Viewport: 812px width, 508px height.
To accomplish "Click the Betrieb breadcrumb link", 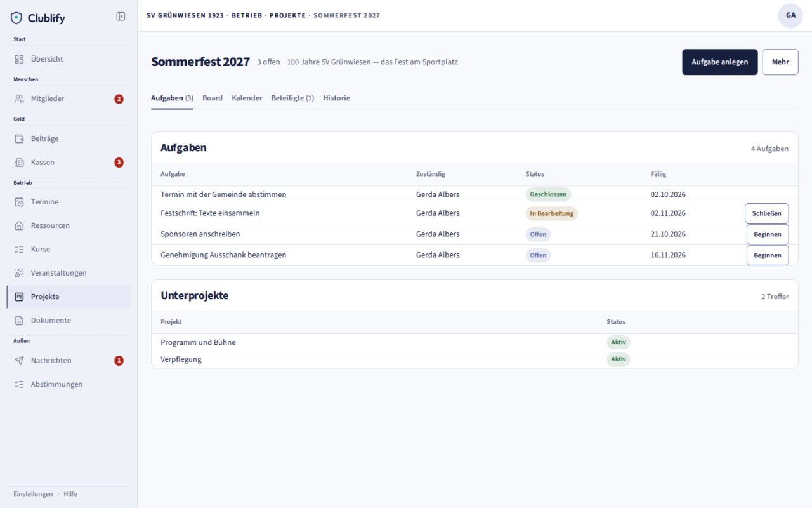I will point(247,15).
